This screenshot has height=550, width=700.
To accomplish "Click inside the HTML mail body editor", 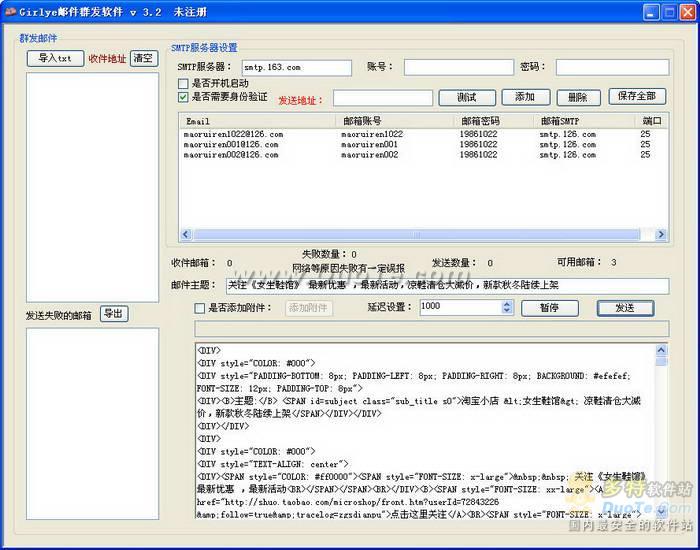I will (x=425, y=431).
